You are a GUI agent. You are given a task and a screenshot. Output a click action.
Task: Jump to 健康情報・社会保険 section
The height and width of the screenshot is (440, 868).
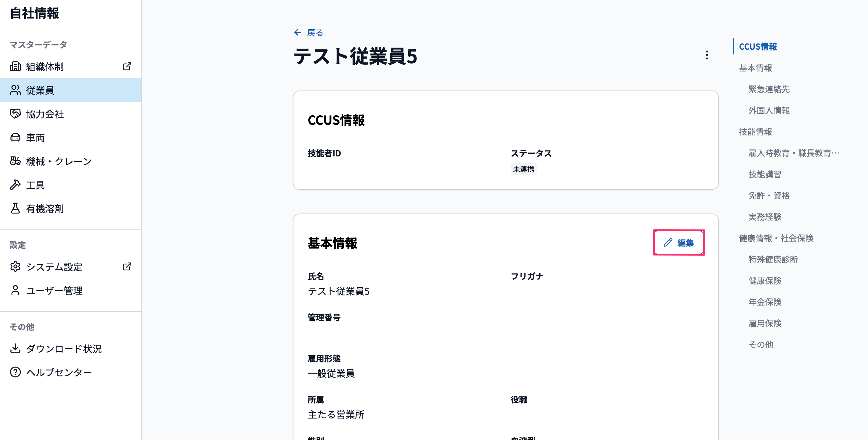(776, 238)
